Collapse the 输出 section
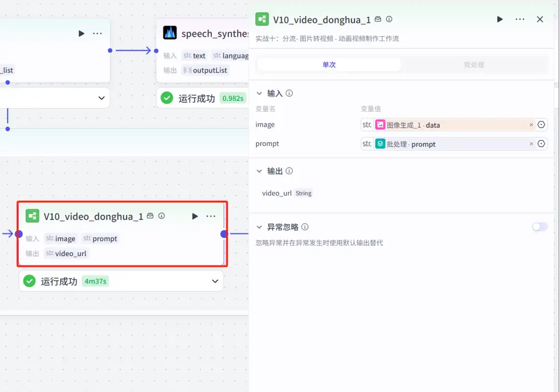 point(259,171)
